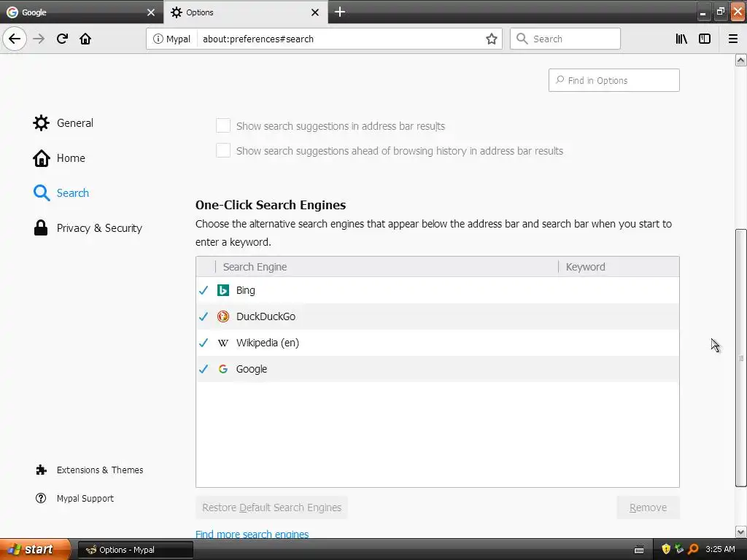Screen dimensions: 747x560
Task: Click the General gear icon
Action: pyautogui.click(x=41, y=122)
